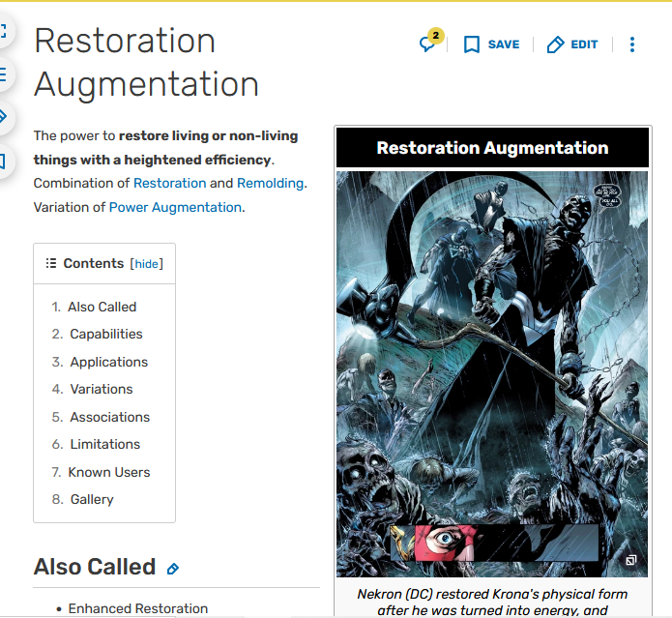Screen dimensions: 672x618
Task: Edit the Also Called section via pencil icon
Action: click(173, 569)
